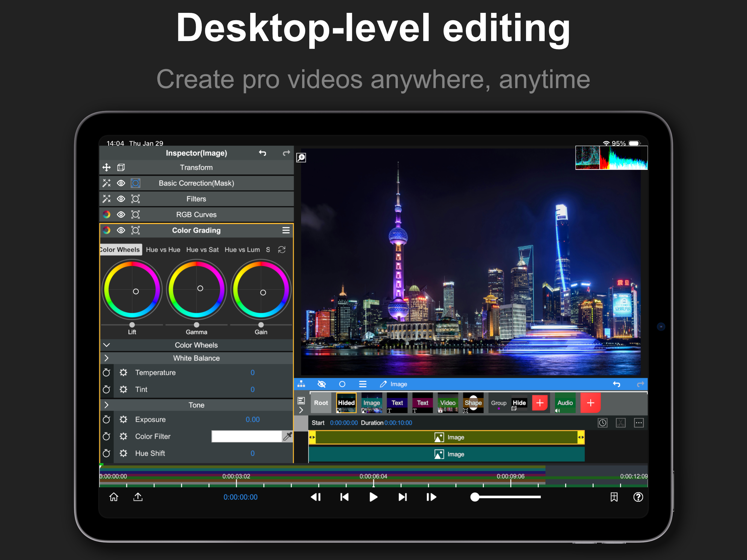Toggle visibility eye for the Filters effect
747x560 pixels.
tap(121, 199)
